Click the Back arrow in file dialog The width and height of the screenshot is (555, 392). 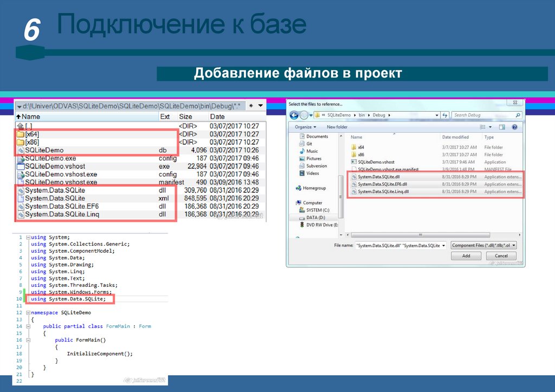(x=294, y=115)
